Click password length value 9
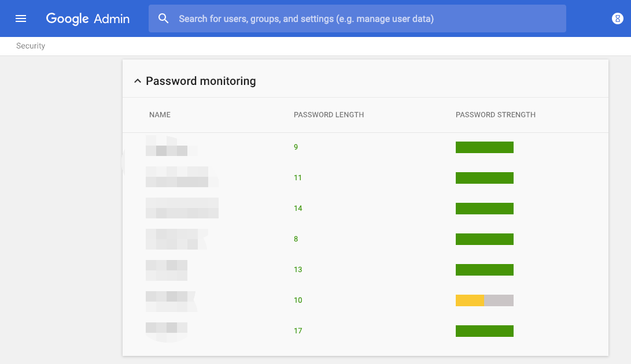631x364 pixels. [296, 147]
